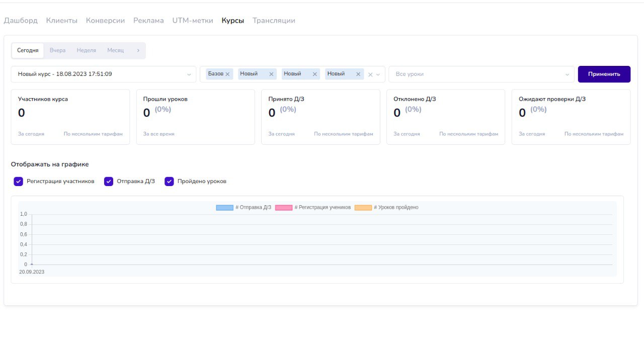Expand the tariffs multi-select chevron
Viewport: 644px width, 350px height.
pos(378,74)
